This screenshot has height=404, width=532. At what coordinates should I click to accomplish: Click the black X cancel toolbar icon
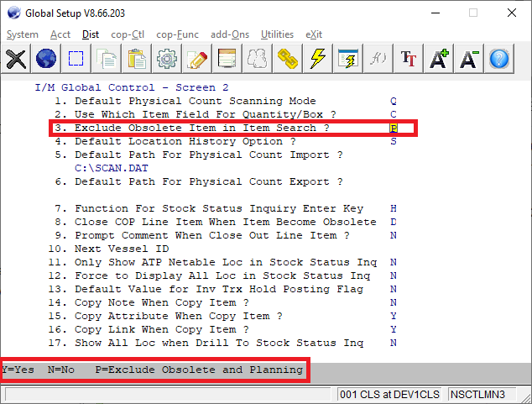(x=16, y=59)
